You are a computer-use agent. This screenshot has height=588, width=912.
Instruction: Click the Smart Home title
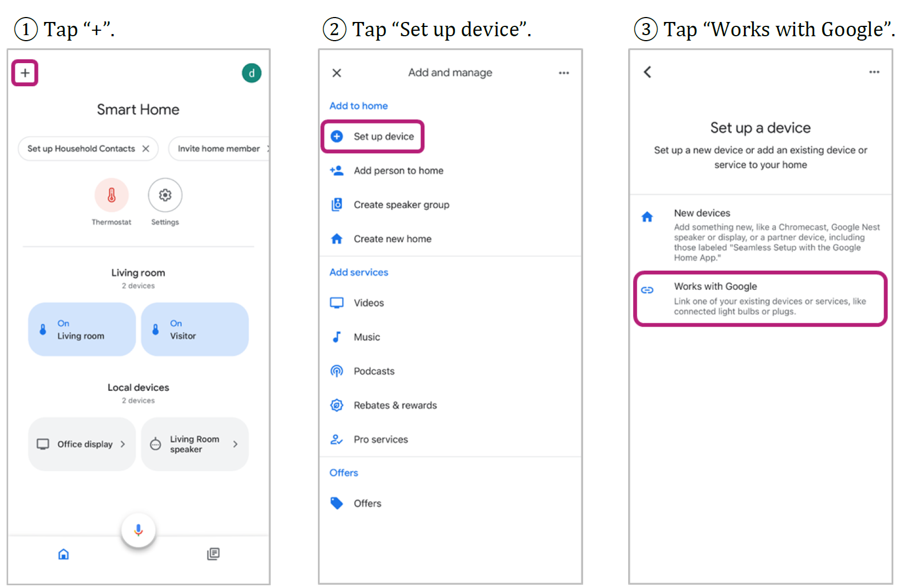tap(138, 110)
